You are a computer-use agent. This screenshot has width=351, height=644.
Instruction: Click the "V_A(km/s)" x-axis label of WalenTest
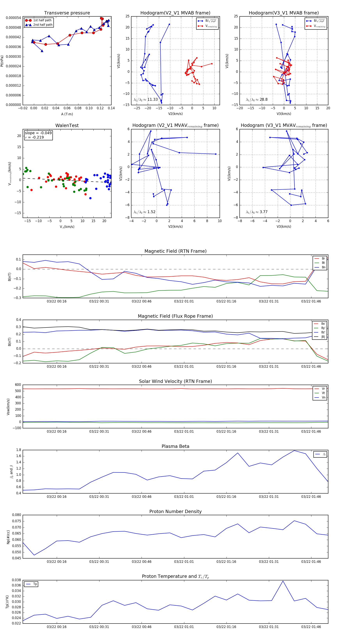[67, 227]
